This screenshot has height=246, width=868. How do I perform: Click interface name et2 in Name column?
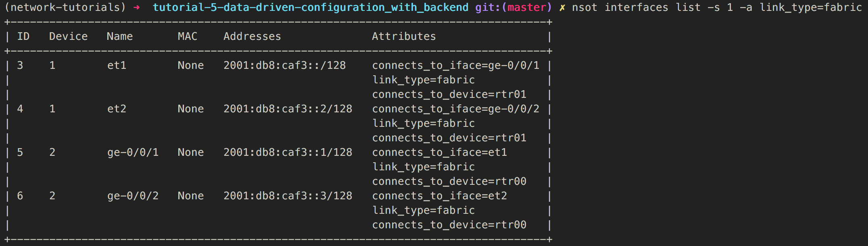click(117, 109)
